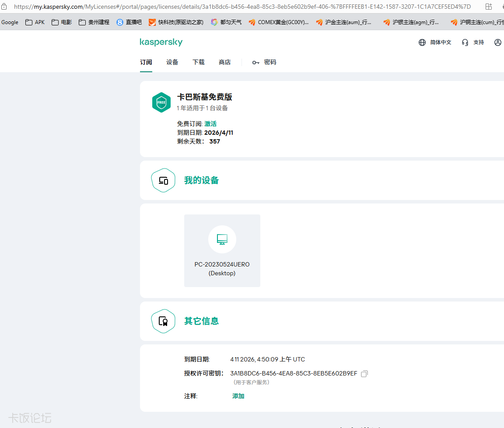Screen dimensions: 504x428
Task: Click the FREE shield hexagon icon
Action: [x=161, y=102]
